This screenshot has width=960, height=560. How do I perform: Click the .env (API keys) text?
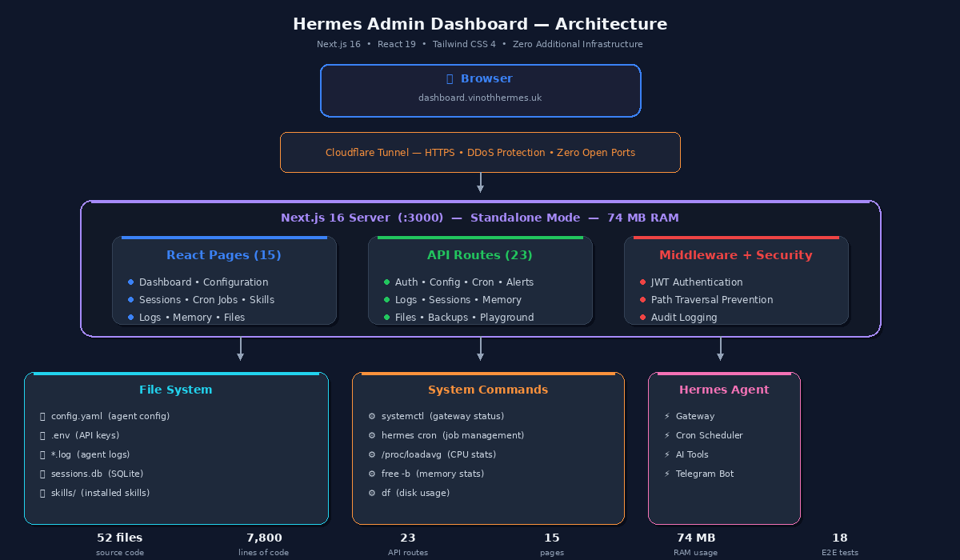click(85, 435)
